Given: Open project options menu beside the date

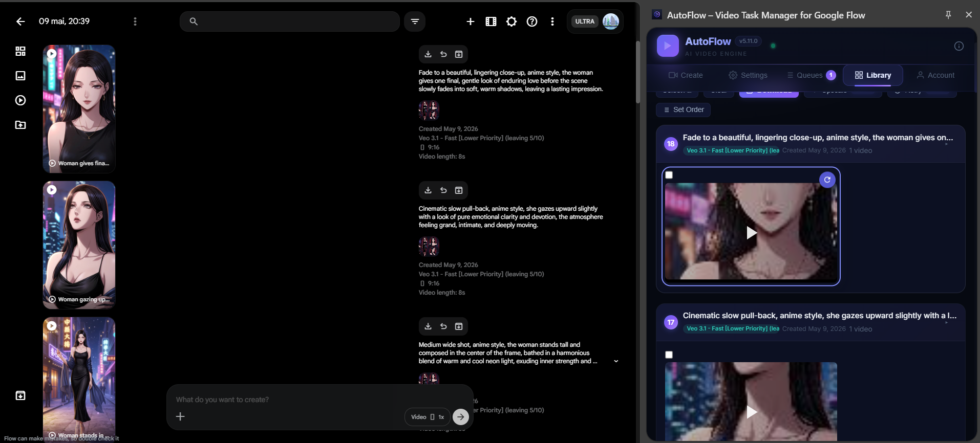Looking at the screenshot, I should click(x=135, y=21).
